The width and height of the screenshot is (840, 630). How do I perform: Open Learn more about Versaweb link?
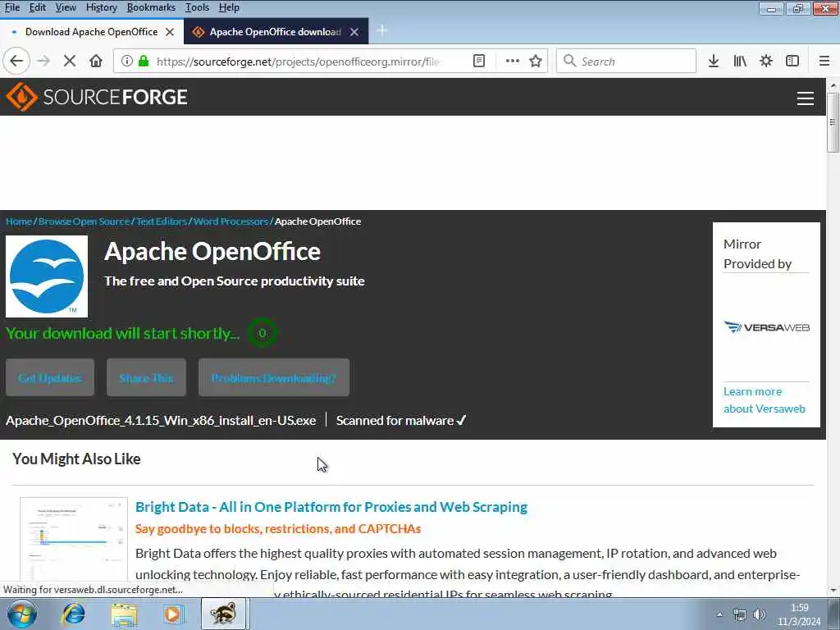click(x=764, y=400)
